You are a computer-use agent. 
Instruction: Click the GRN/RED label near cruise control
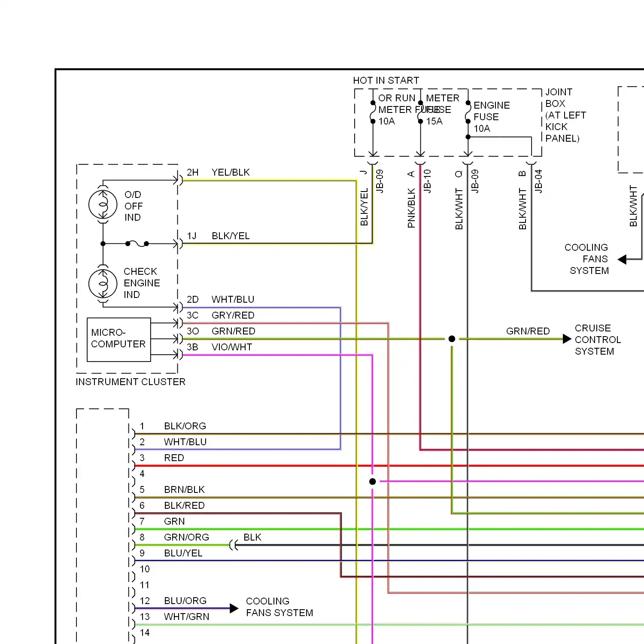tap(528, 331)
